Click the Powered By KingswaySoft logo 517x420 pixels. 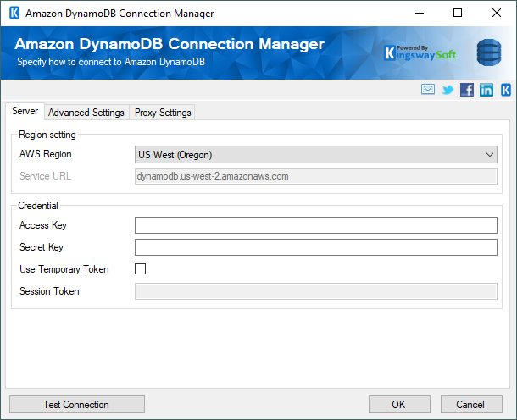click(x=420, y=53)
